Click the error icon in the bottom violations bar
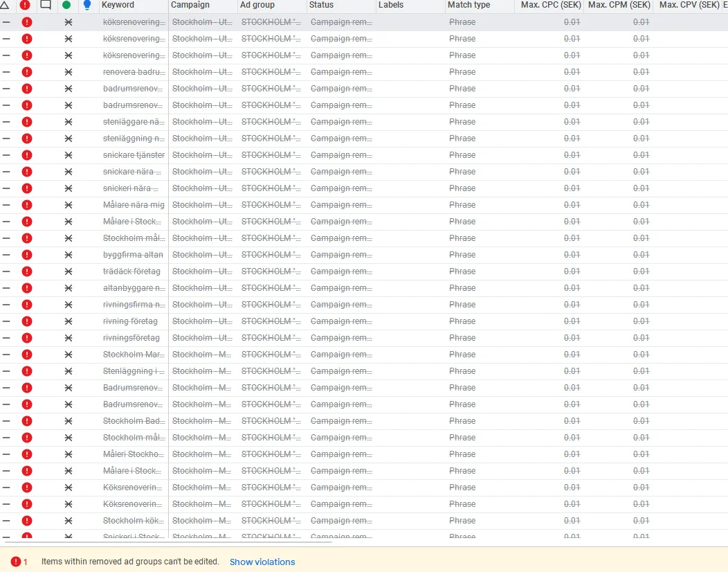 pyautogui.click(x=15, y=562)
